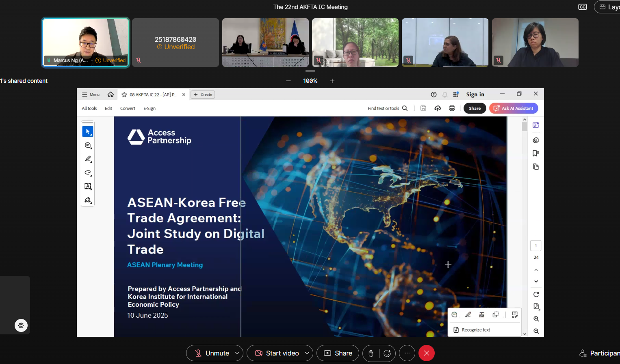Open the page thumbnails icon on right rail

pyautogui.click(x=536, y=167)
